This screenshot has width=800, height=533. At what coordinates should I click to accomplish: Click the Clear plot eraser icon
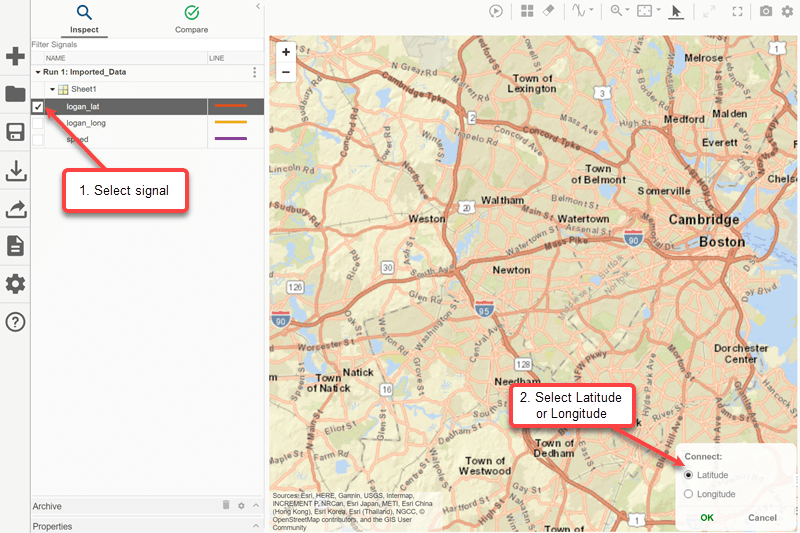coord(548,11)
